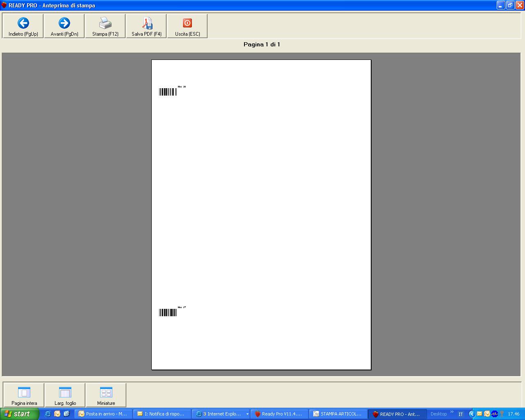The image size is (525, 420).
Task: Launch Internet Explorer from quick launch
Action: click(x=48, y=414)
